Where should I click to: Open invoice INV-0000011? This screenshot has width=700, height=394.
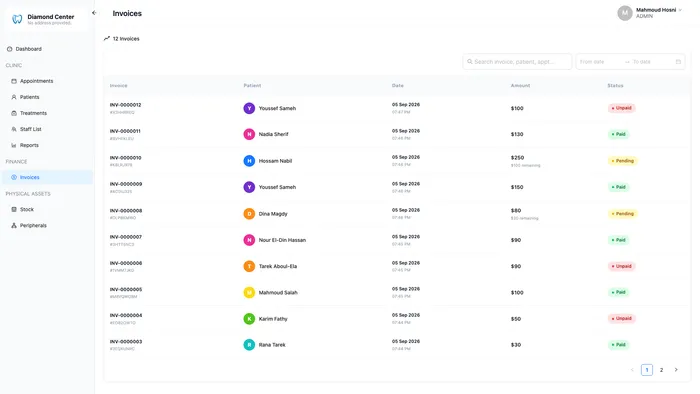click(125, 132)
